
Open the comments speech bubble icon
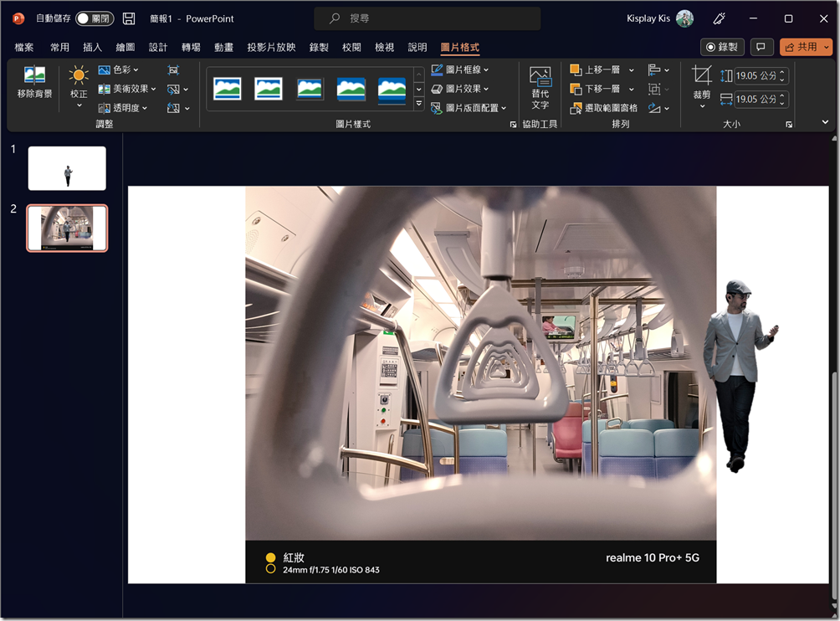(x=761, y=48)
